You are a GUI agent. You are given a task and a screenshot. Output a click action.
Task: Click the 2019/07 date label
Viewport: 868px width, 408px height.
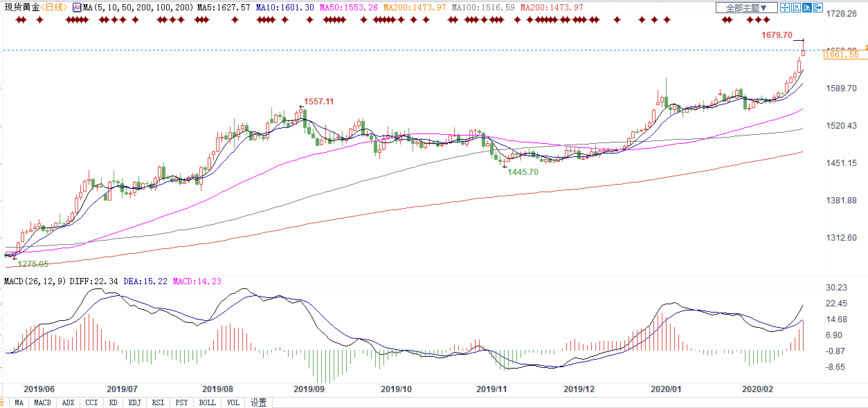123,389
